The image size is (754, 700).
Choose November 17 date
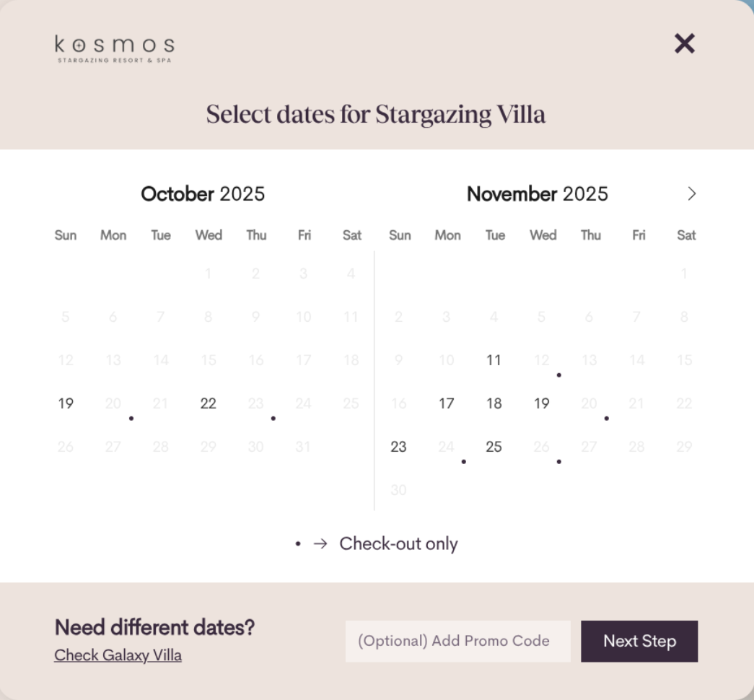tap(447, 403)
